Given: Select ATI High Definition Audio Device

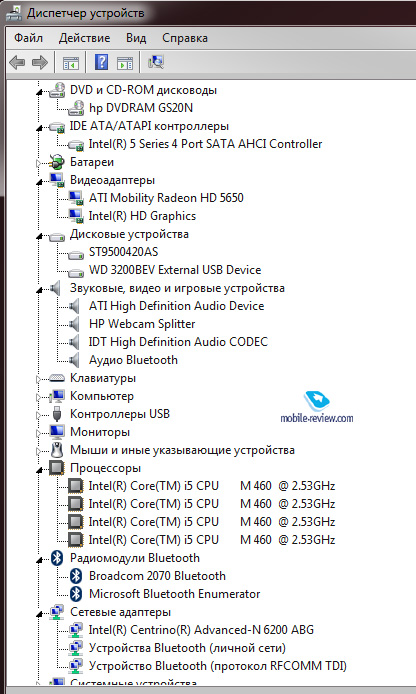Looking at the screenshot, I should pyautogui.click(x=177, y=306).
